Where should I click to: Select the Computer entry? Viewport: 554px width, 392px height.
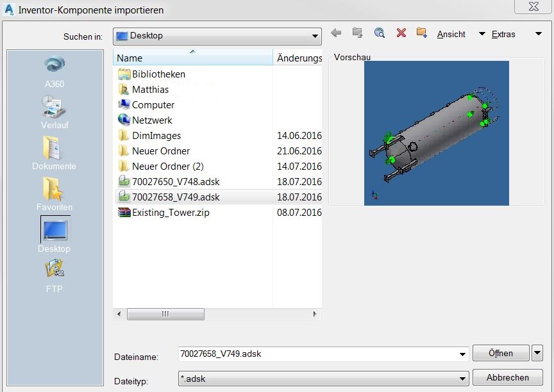coord(146,105)
